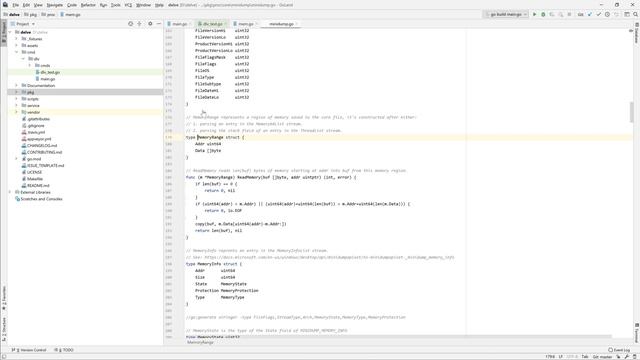Expand the assets folder
Image resolution: width=640 pixels, height=360 pixels.
[x=17, y=45]
